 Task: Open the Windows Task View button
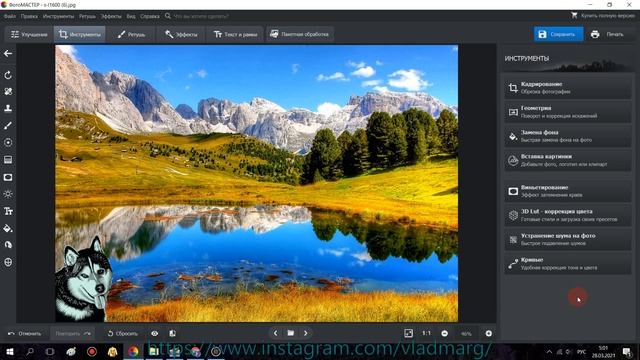(x=50, y=351)
